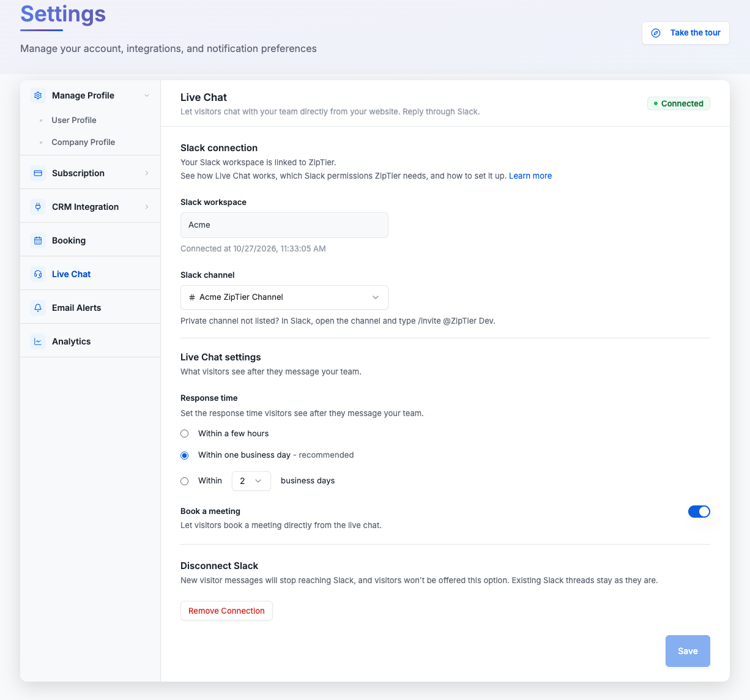Click the Slack workspace Acme field

284,225
